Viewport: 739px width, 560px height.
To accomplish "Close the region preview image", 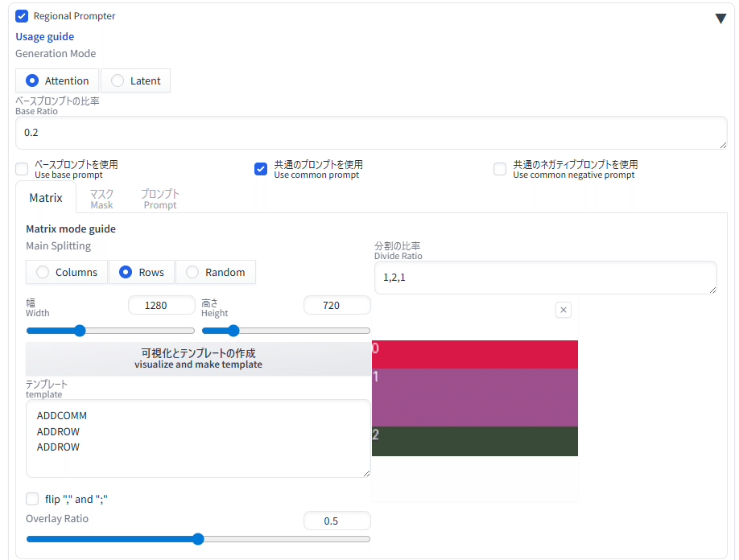I will point(563,309).
